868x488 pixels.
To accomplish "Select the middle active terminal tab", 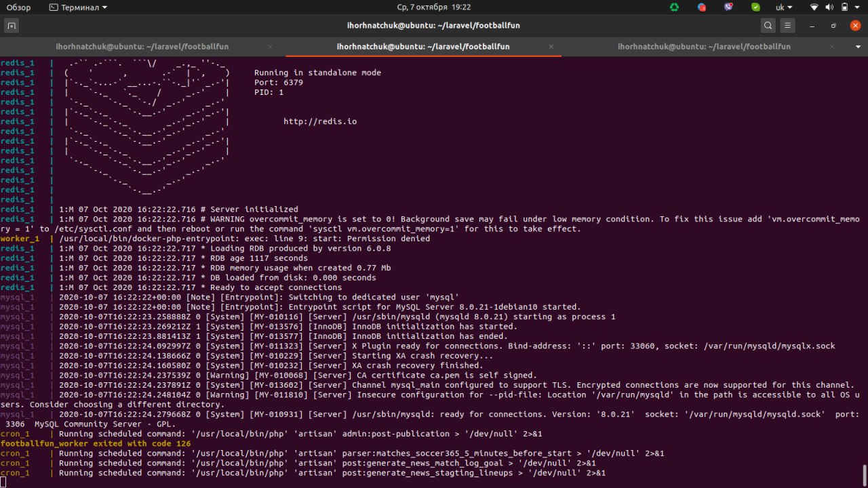I will [423, 47].
